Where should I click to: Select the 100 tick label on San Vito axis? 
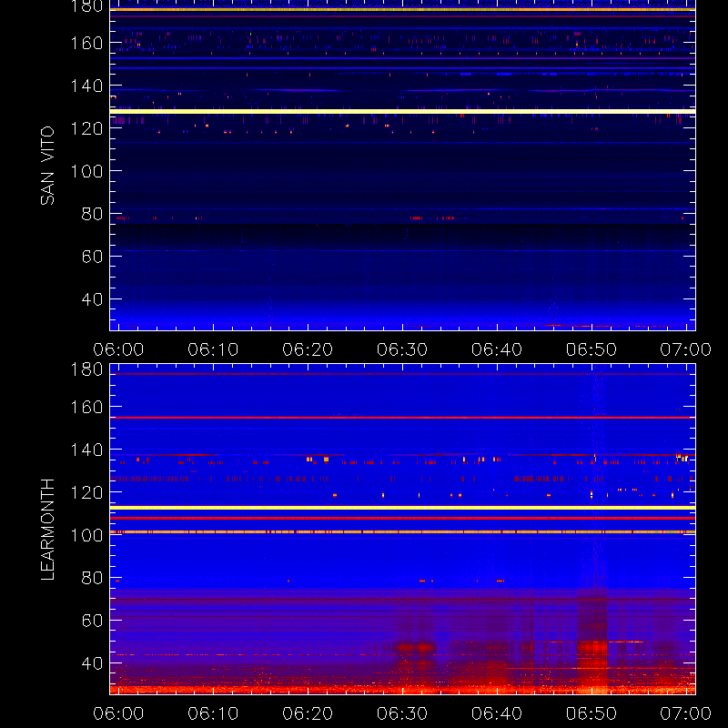coord(86,171)
